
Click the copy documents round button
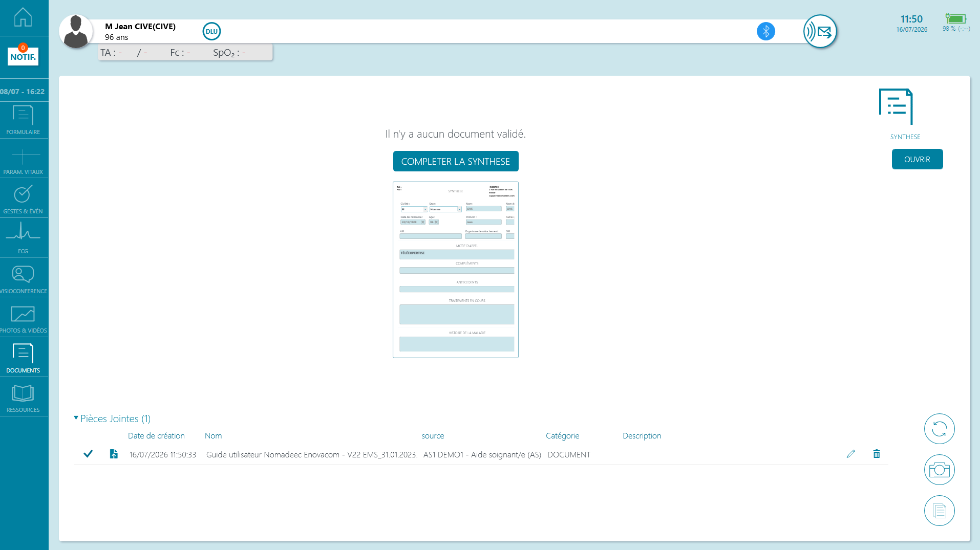coord(939,511)
